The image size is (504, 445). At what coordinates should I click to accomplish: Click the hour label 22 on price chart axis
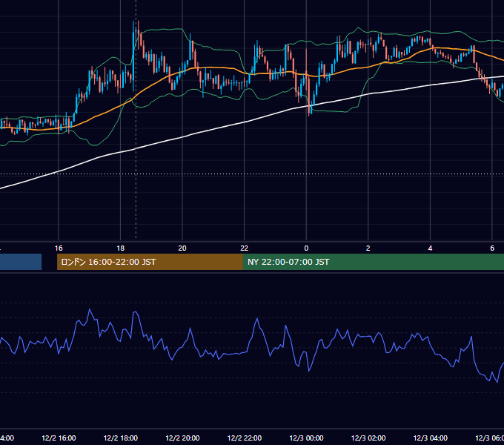[245, 248]
